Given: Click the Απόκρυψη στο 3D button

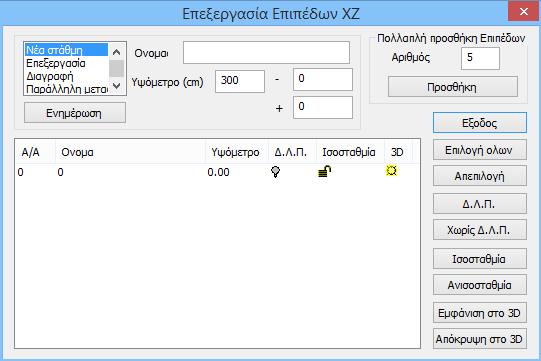Looking at the screenshot, I should [480, 339].
